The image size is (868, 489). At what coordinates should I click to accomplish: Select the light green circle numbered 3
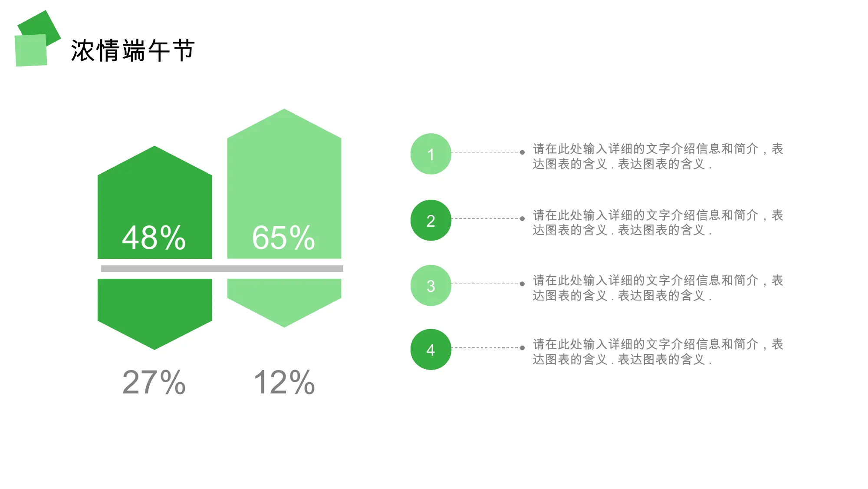(x=431, y=285)
